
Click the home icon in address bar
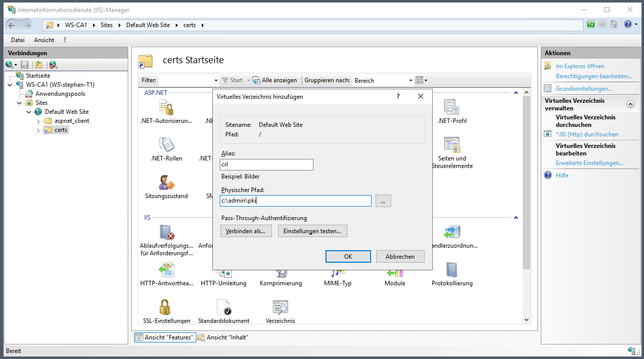pyautogui.click(x=613, y=25)
